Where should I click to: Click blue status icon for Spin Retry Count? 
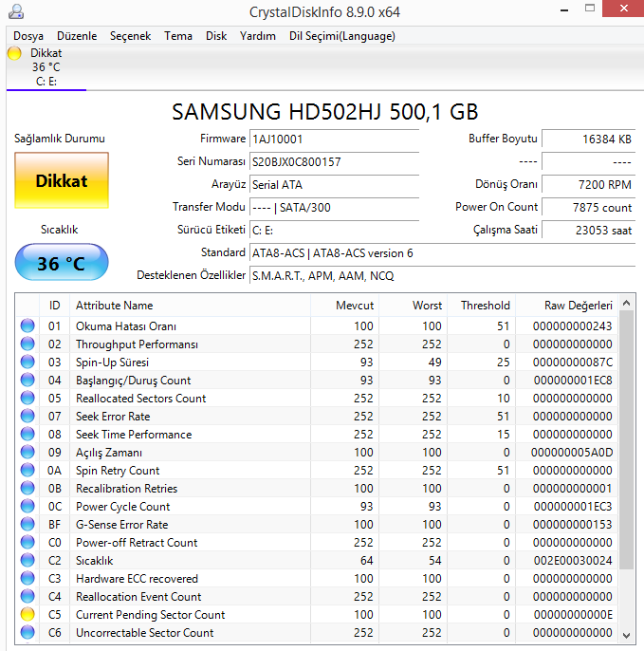(x=28, y=471)
